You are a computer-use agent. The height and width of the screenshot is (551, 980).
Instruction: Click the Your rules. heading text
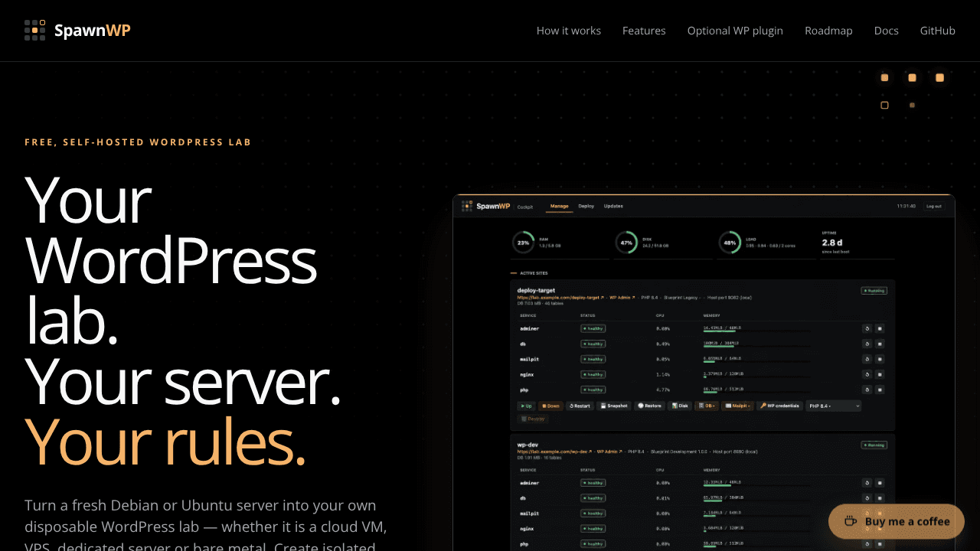point(165,442)
